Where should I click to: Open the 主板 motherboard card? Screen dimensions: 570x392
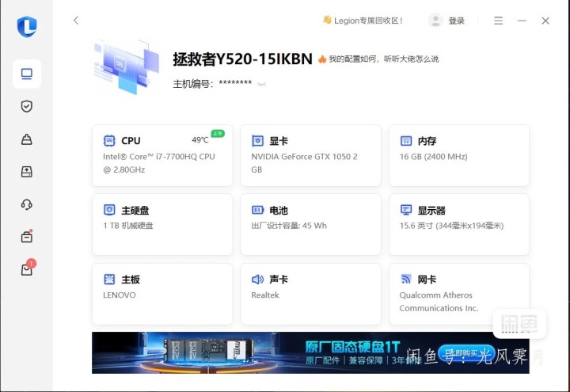click(162, 294)
